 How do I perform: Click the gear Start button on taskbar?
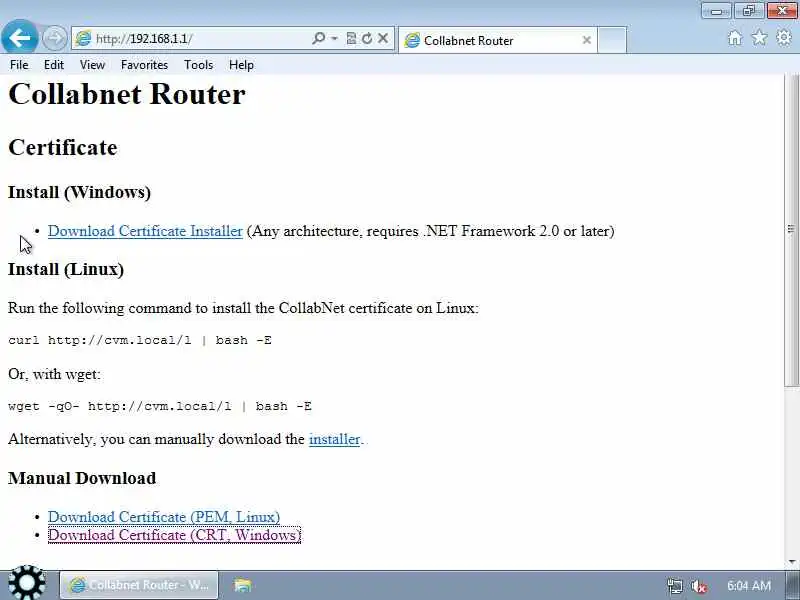27,583
